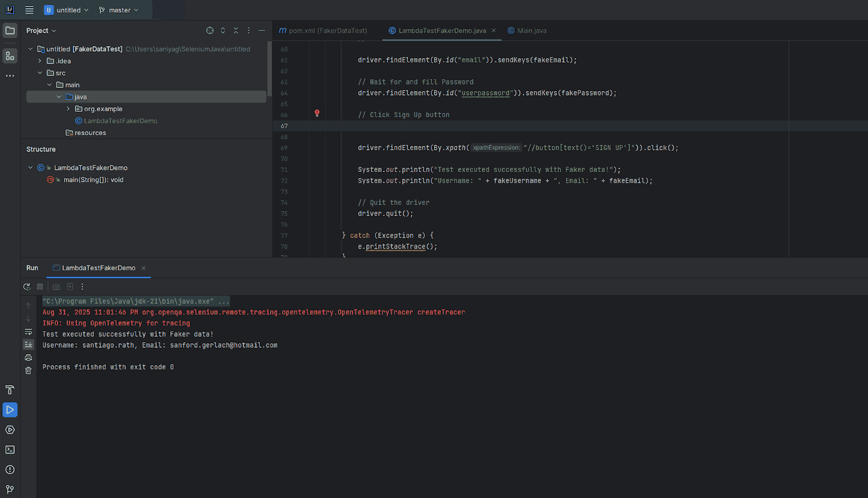
Task: Switch to the pom.xml editor tab
Action: point(323,31)
